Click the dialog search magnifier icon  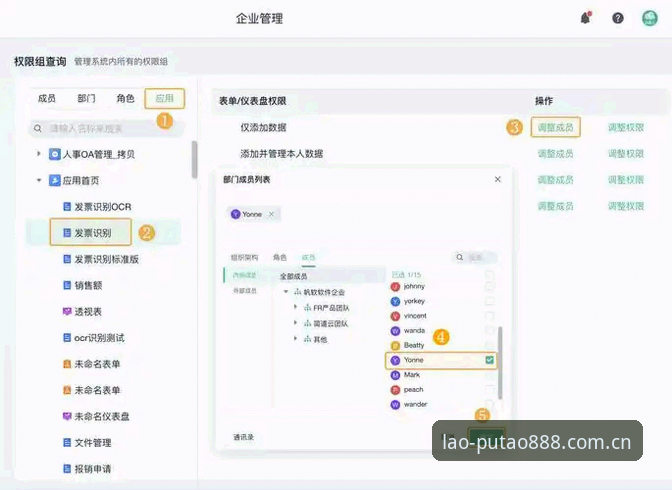click(x=459, y=257)
